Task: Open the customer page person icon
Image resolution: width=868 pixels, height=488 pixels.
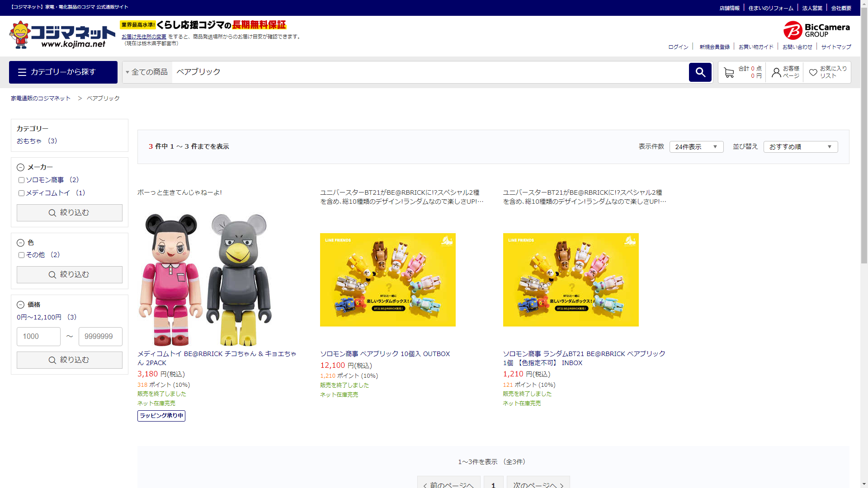Action: [776, 73]
